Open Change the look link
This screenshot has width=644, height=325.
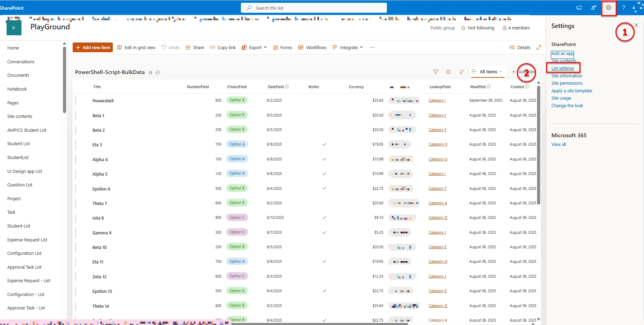pyautogui.click(x=567, y=106)
